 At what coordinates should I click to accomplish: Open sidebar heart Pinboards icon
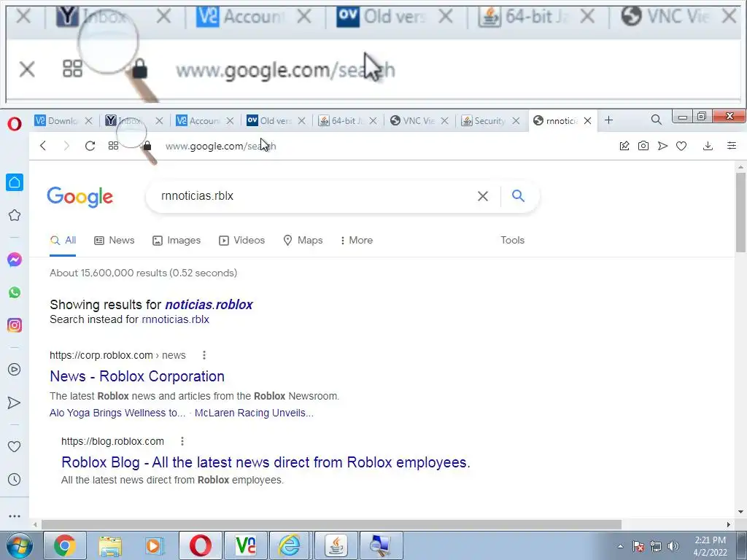coord(15,447)
